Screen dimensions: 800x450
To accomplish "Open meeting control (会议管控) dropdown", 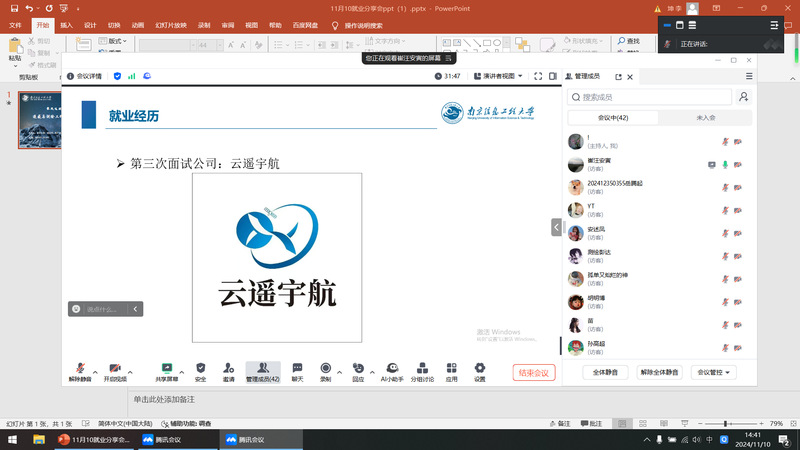I will (x=713, y=372).
